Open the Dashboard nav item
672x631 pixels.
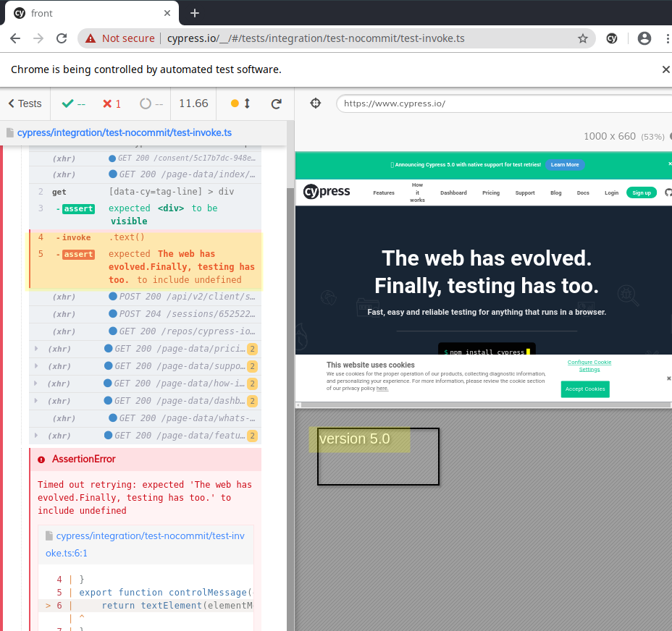pyautogui.click(x=453, y=192)
